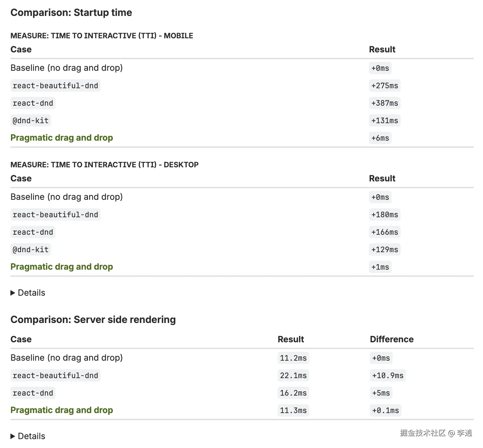Viewport: 483px width, 448px height.
Task: Click the 'Comparison: Server side rendering' heading
Action: (93, 320)
